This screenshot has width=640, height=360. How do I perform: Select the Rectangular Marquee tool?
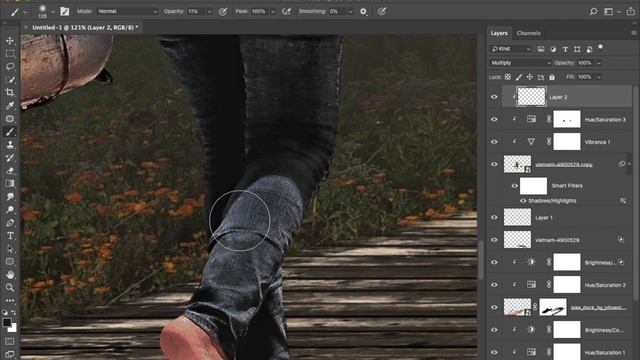click(10, 54)
